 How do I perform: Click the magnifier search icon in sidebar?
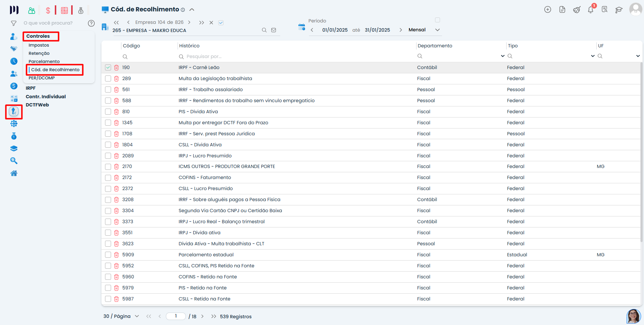[x=14, y=161]
